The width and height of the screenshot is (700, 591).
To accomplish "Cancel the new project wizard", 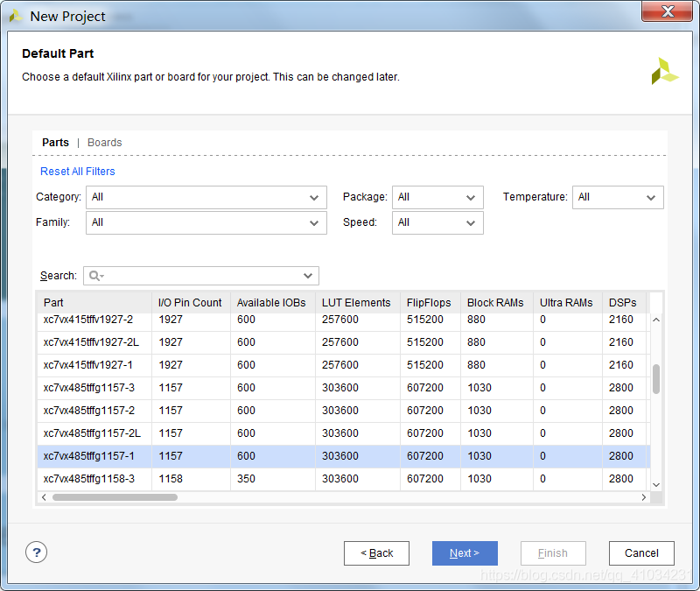I will click(641, 553).
